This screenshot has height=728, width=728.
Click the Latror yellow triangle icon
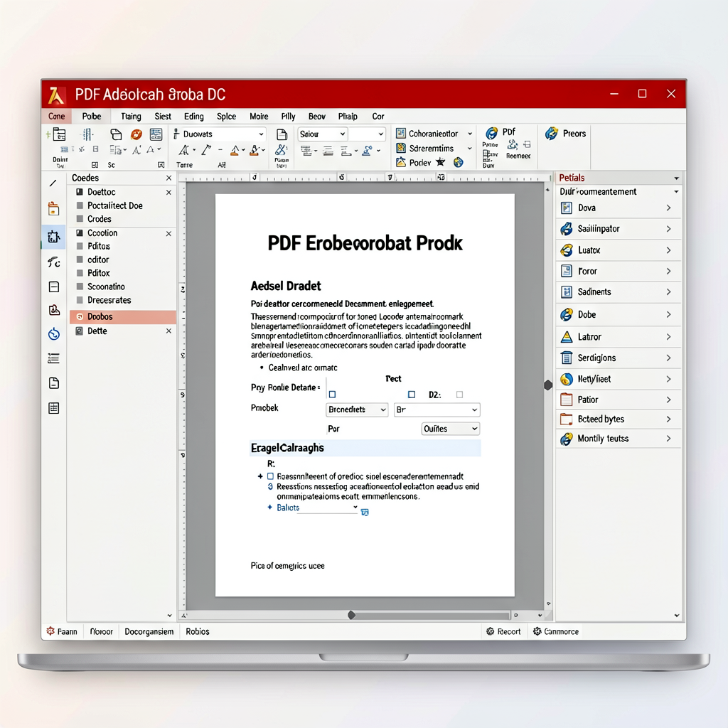tap(567, 336)
